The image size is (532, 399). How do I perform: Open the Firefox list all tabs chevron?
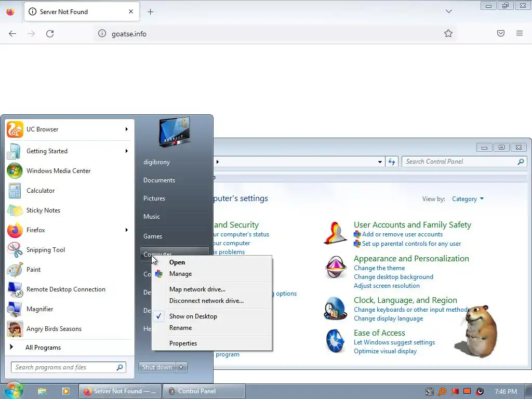(448, 11)
